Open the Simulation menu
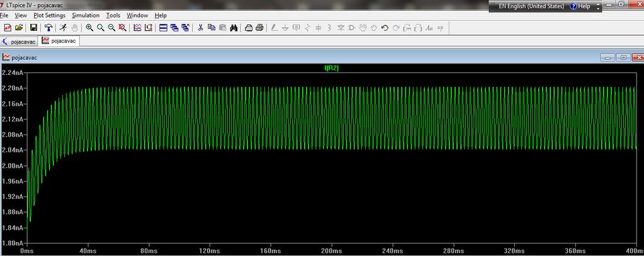This screenshot has height=256, width=644. coord(86,15)
